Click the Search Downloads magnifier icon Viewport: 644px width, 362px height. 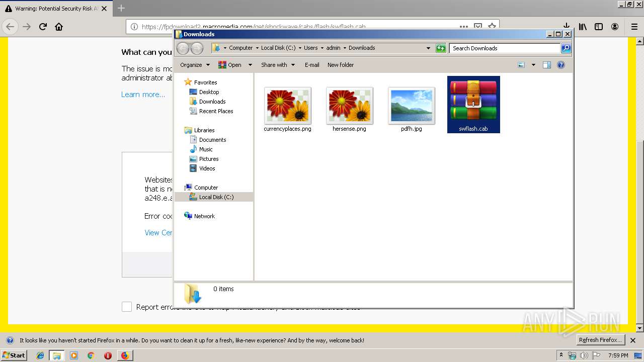click(566, 48)
